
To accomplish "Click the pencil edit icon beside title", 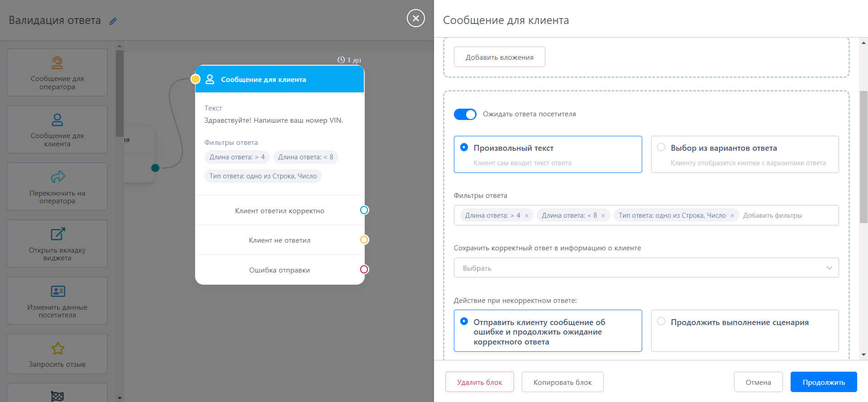I will tap(113, 21).
